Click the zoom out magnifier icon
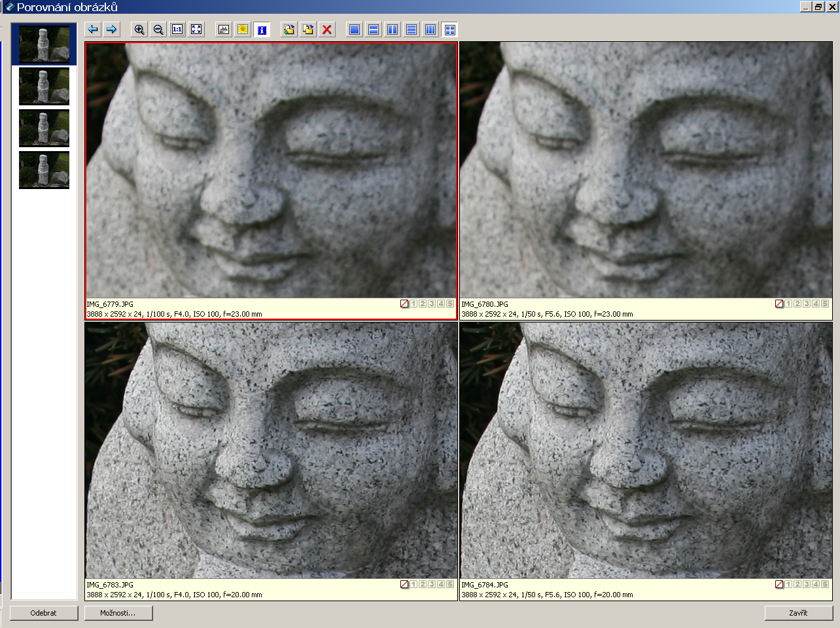The image size is (840, 628). pyautogui.click(x=158, y=29)
